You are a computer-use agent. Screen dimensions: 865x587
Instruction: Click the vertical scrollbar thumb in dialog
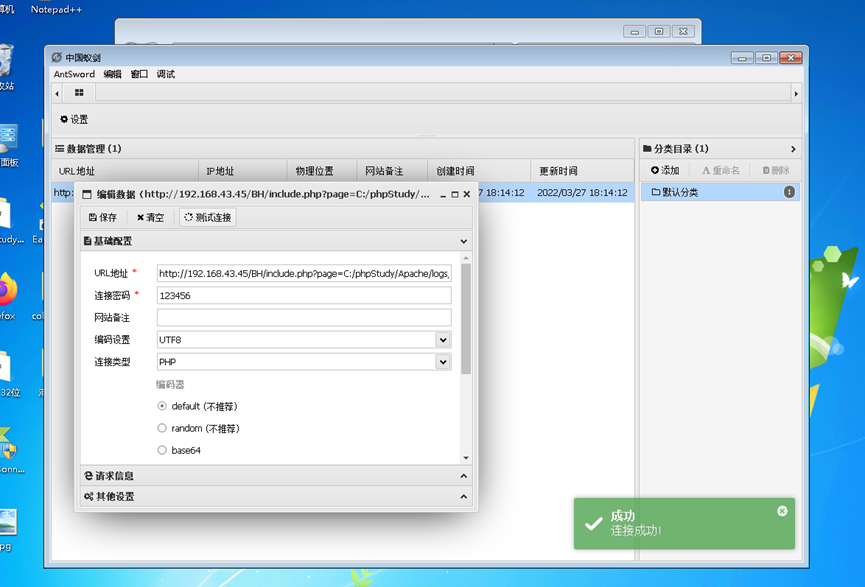pyautogui.click(x=466, y=319)
